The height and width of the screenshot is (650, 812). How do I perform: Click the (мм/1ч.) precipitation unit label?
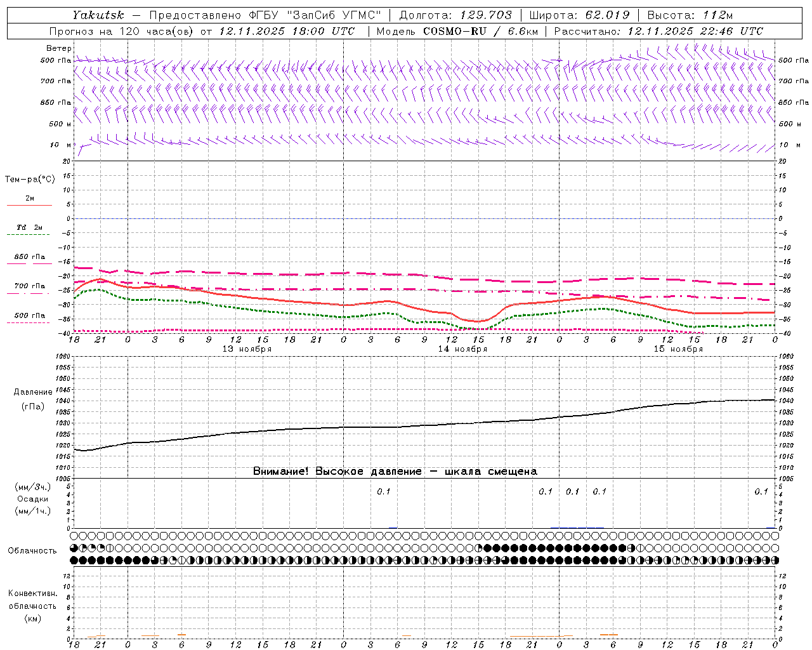pos(32,511)
